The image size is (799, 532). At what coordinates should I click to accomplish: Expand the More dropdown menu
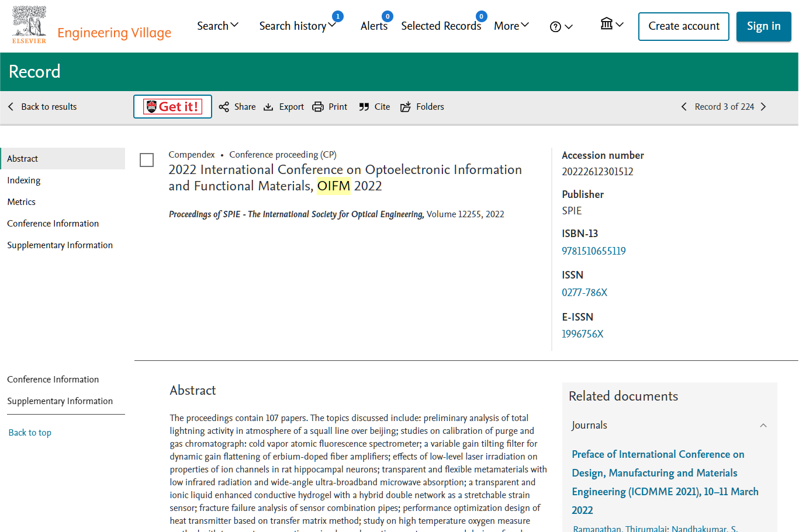511,26
